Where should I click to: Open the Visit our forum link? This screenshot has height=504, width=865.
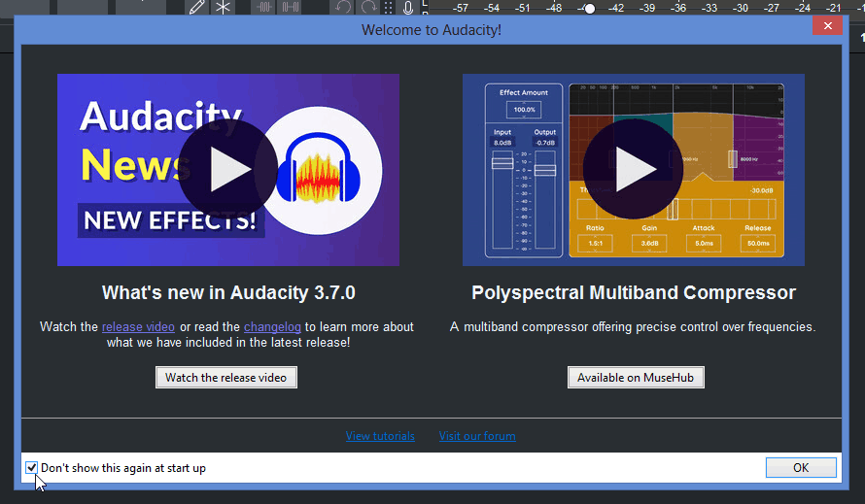pyautogui.click(x=477, y=436)
